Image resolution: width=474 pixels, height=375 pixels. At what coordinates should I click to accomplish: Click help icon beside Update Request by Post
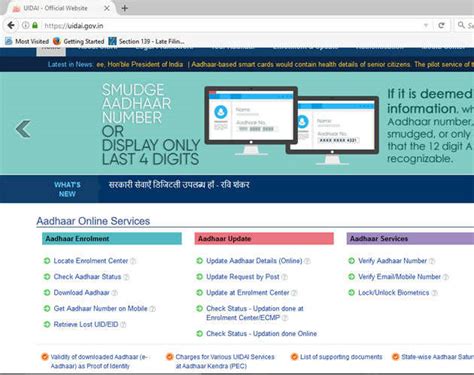[x=284, y=277]
